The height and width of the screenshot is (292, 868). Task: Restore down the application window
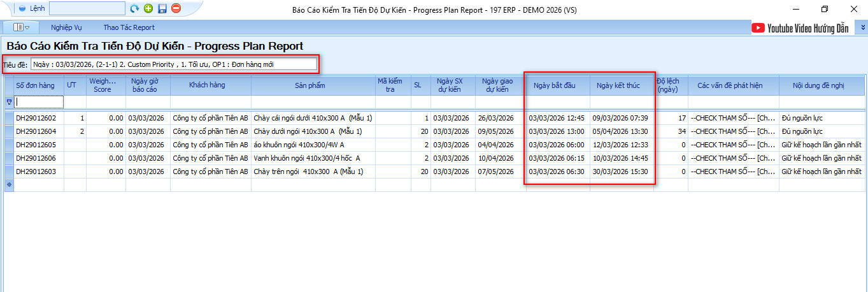coord(825,9)
